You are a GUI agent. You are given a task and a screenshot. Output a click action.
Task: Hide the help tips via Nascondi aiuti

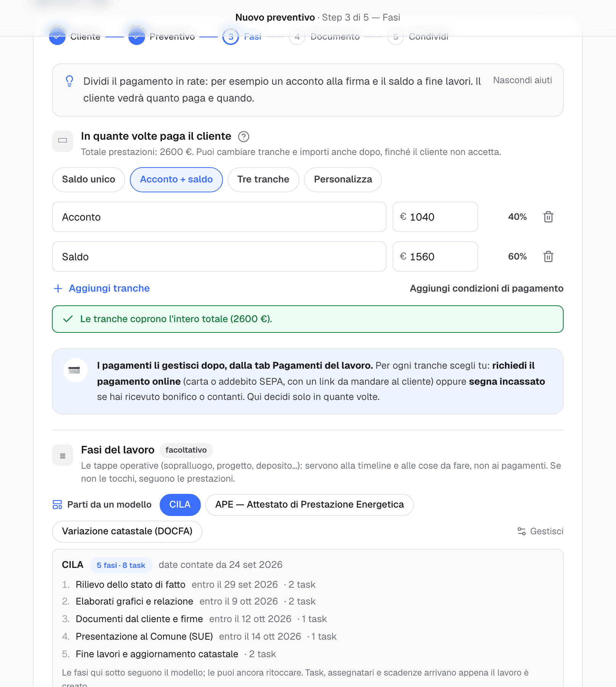click(x=522, y=80)
